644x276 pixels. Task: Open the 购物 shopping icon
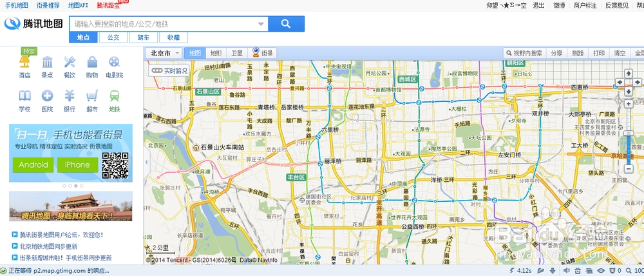(92, 63)
